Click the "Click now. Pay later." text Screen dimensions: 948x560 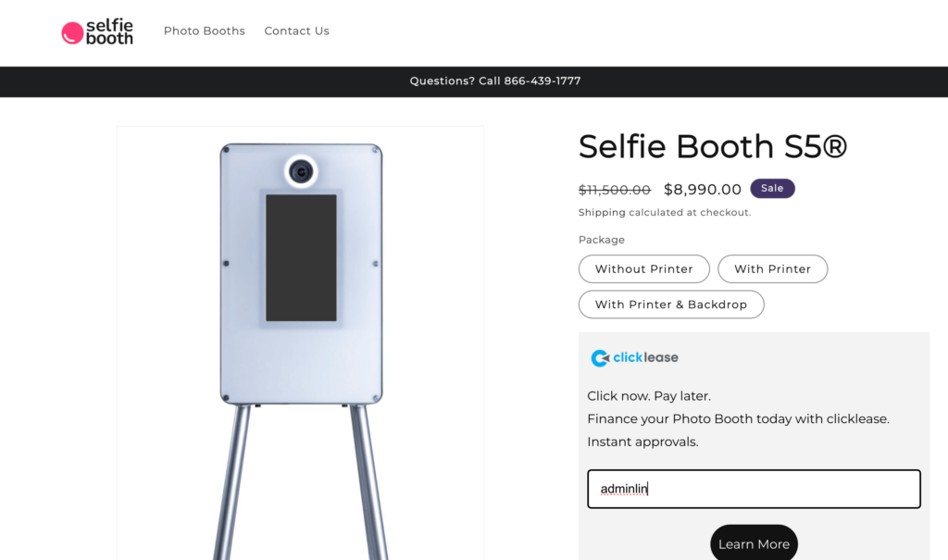(x=649, y=396)
